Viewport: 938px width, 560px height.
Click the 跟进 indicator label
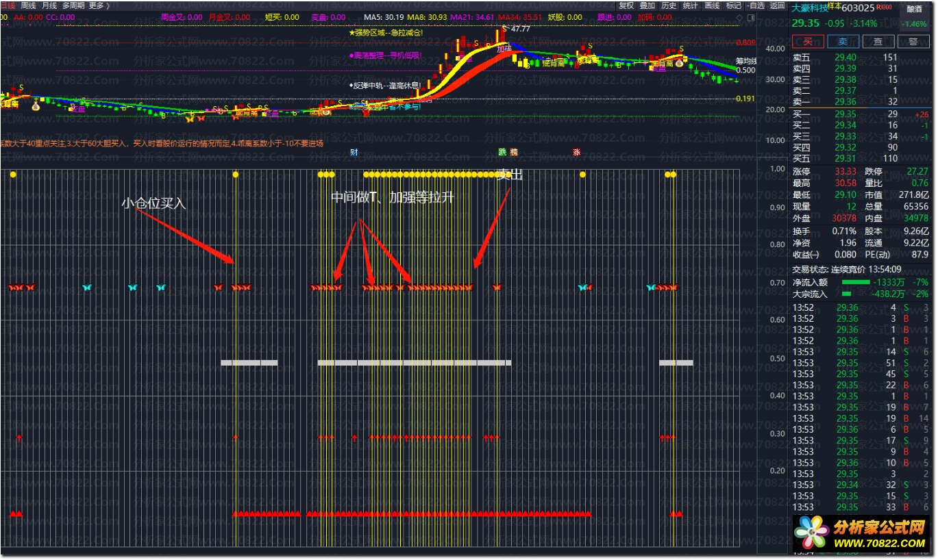pyautogui.click(x=615, y=17)
